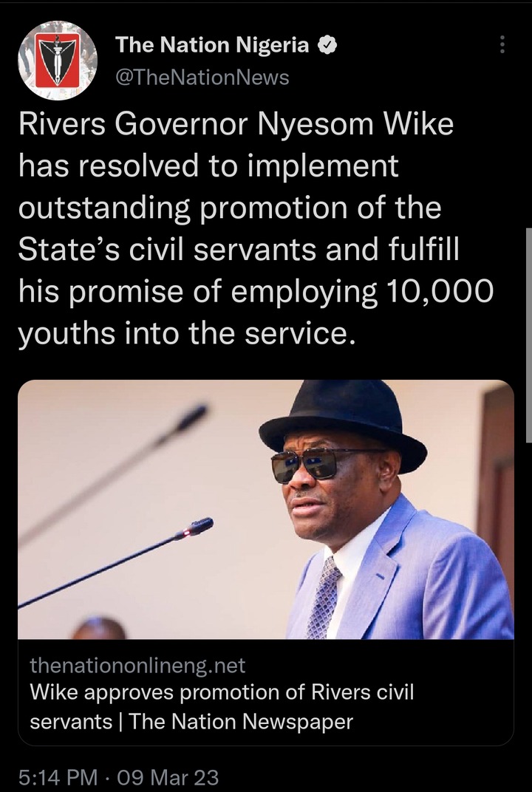532x792 pixels.
Task: Open The Nation Nigeria account name
Action: (x=212, y=46)
